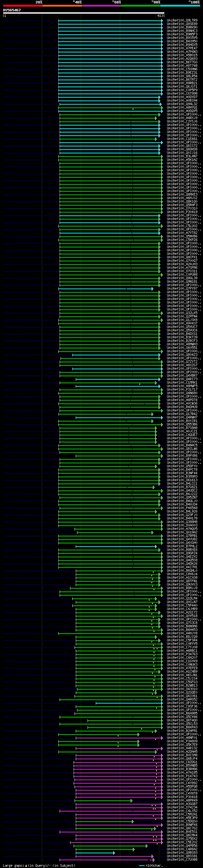Screen dimensions: 203x868
Task: Select hit UniRef100_A4I7H1
Action: (x=182, y=567)
